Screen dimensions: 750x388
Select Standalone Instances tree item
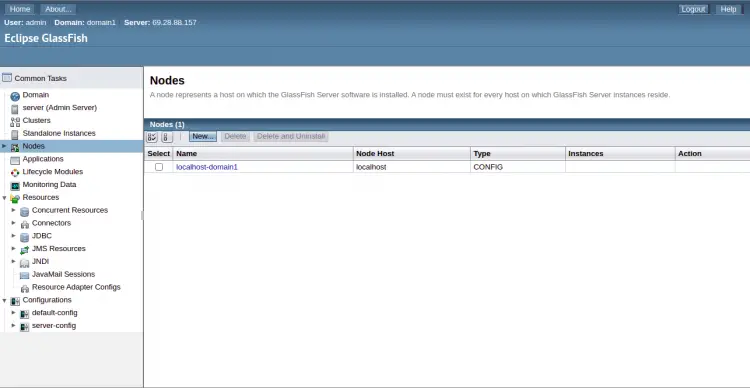click(x=59, y=133)
